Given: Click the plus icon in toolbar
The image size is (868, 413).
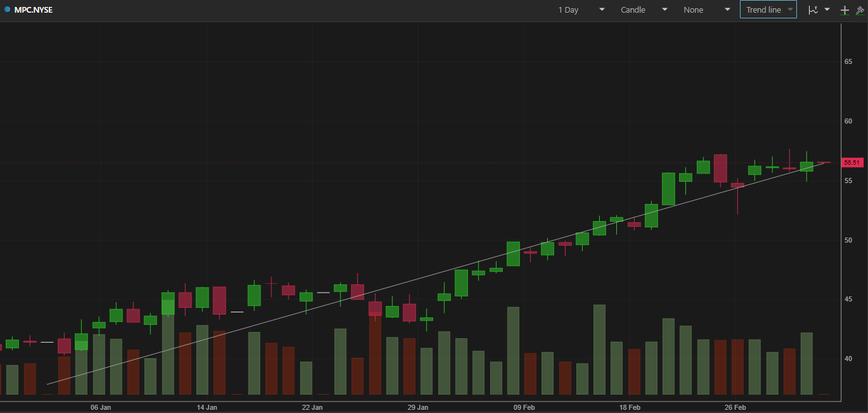Looking at the screenshot, I should click(845, 10).
